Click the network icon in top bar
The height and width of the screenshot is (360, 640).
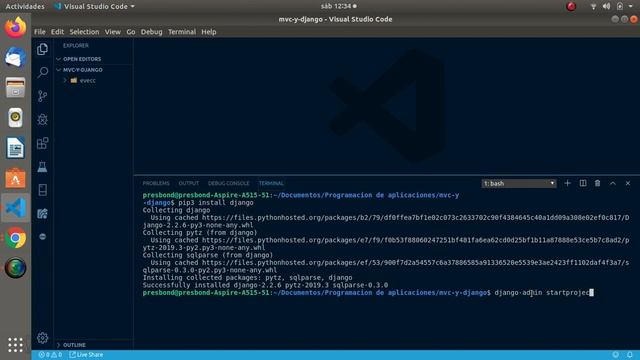tap(593, 6)
